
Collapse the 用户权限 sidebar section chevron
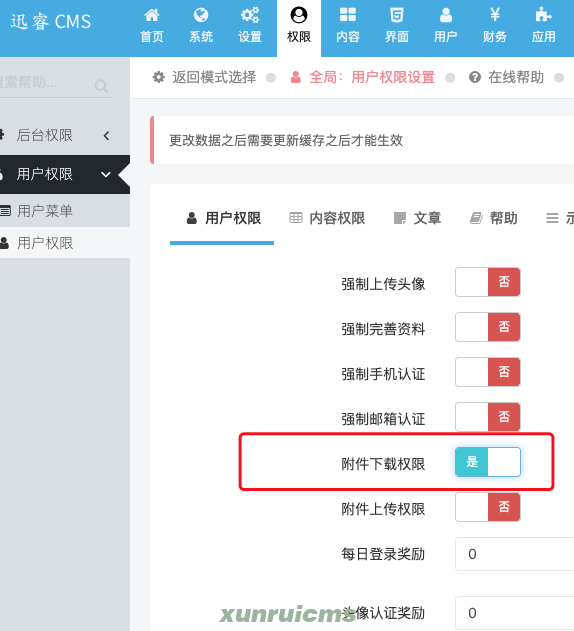click(x=105, y=175)
